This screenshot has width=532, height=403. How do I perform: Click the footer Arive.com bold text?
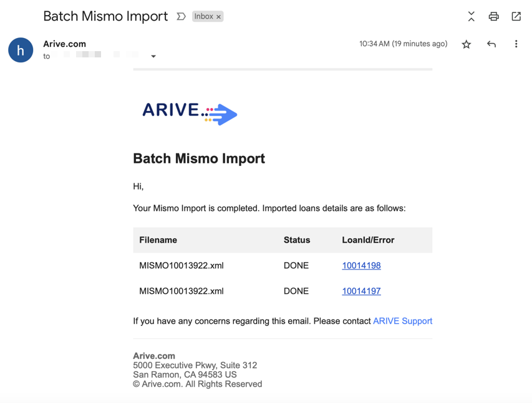154,356
